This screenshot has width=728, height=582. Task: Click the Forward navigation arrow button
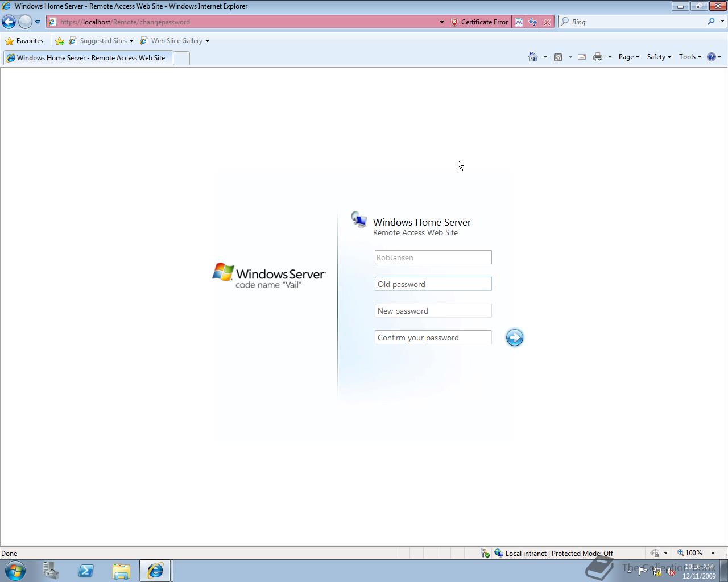(x=25, y=22)
